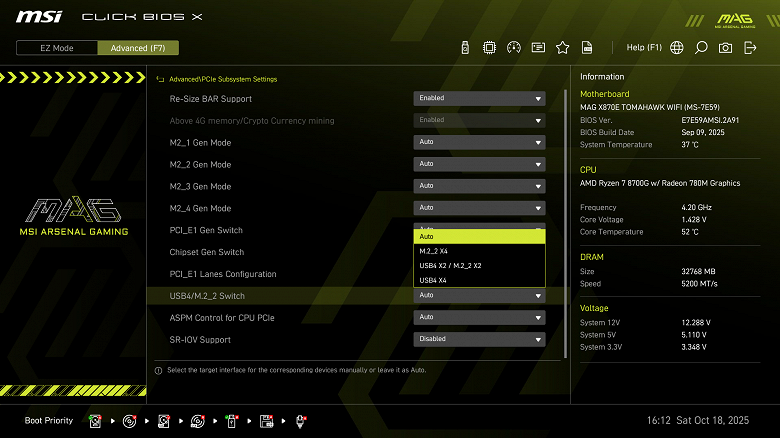Click the Boot Priority label
This screenshot has width=780, height=438.
pos(49,421)
